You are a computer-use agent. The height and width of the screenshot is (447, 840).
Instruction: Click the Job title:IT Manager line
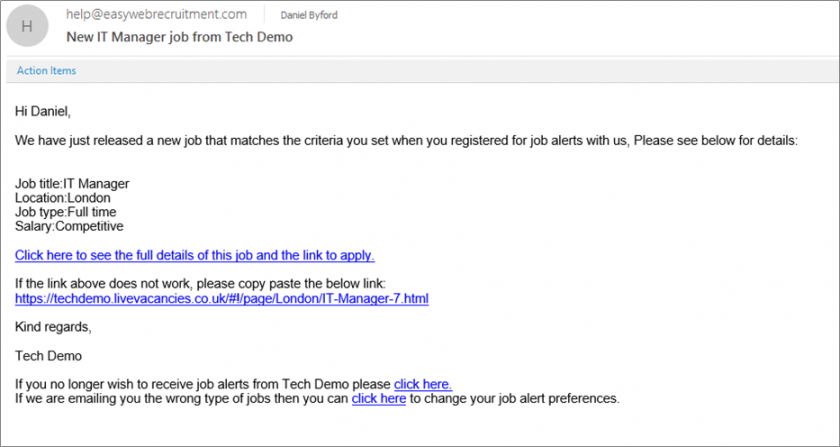(72, 184)
